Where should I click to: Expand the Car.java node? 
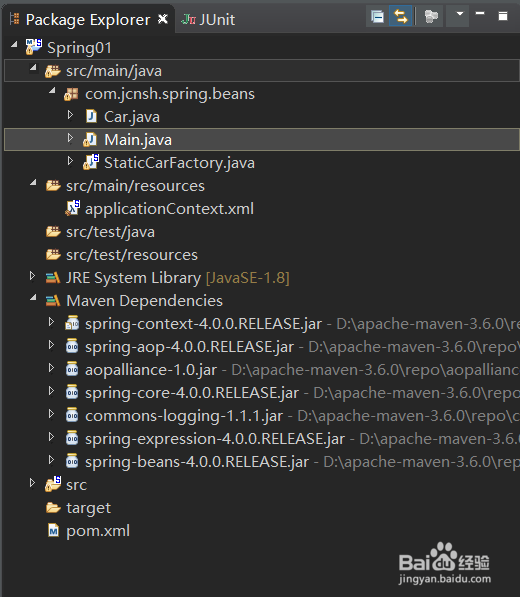coord(70,114)
